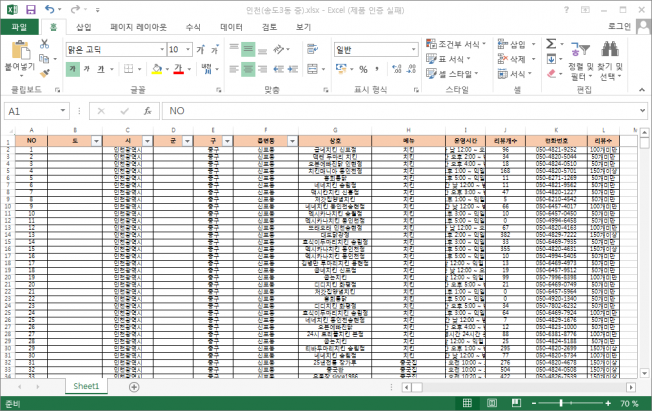Open the font name dropdown
652x411 pixels.
coord(162,50)
